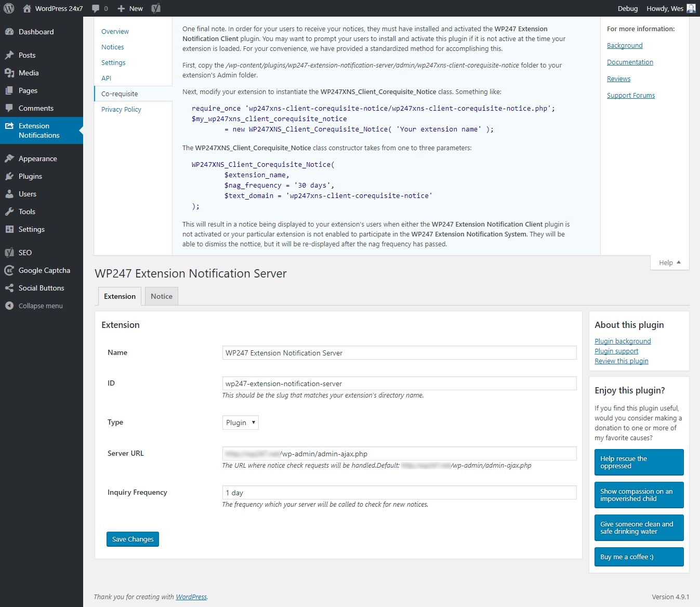This screenshot has width=700, height=607.
Task: Switch to the Notice tab
Action: click(x=162, y=296)
